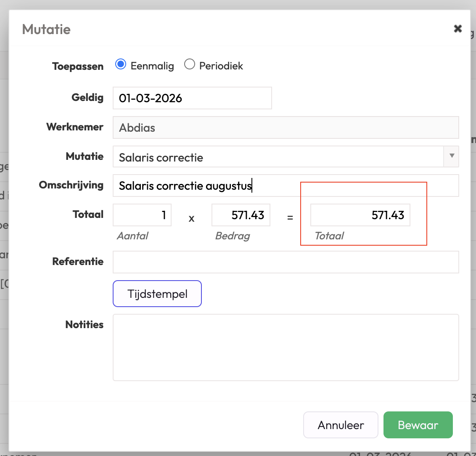Select the Eenmalig radio button

(x=121, y=65)
